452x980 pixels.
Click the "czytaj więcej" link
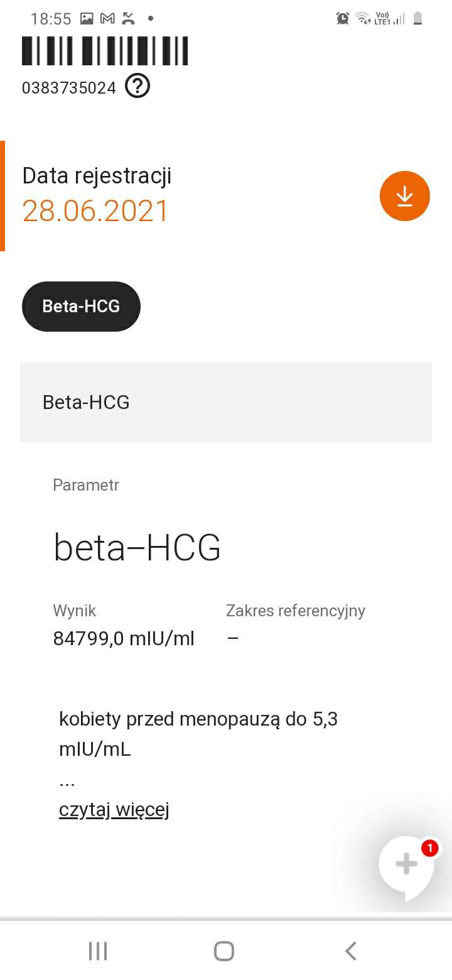click(x=114, y=810)
